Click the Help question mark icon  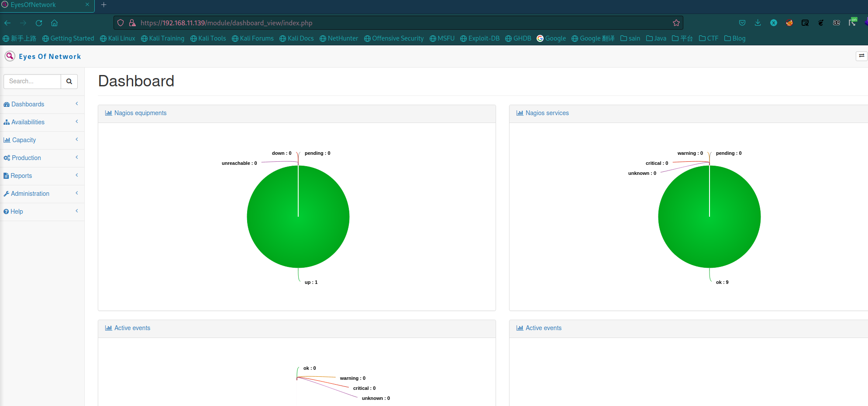pos(6,212)
